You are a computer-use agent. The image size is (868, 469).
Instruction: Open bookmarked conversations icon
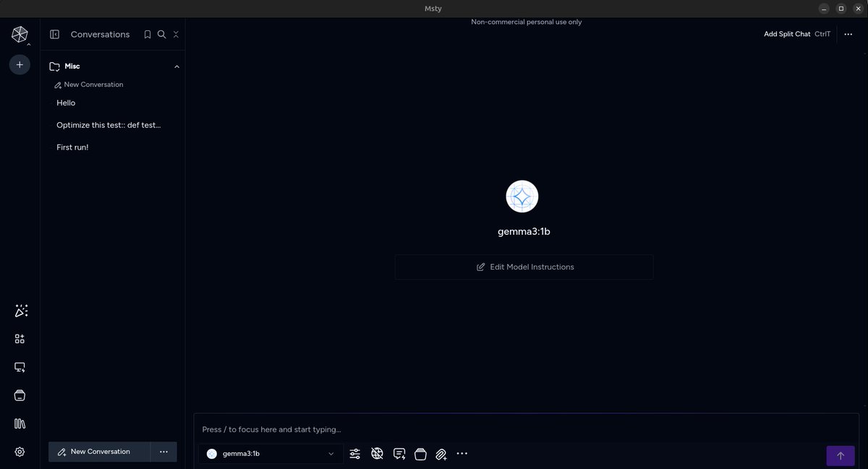tap(148, 34)
